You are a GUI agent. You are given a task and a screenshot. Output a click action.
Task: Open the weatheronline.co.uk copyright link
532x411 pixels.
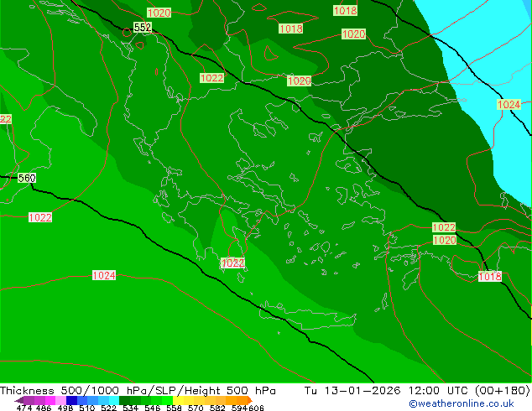[x=462, y=403]
